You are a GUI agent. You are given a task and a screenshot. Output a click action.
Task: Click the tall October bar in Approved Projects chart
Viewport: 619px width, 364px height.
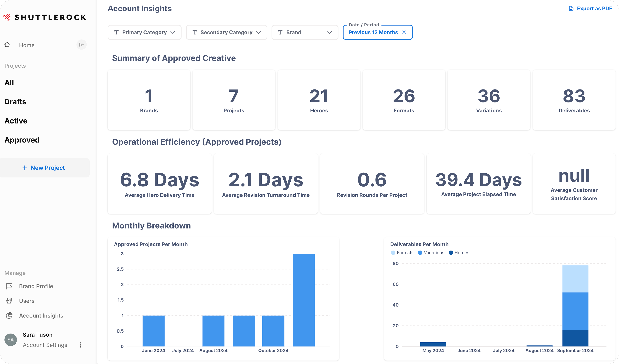(x=304, y=299)
